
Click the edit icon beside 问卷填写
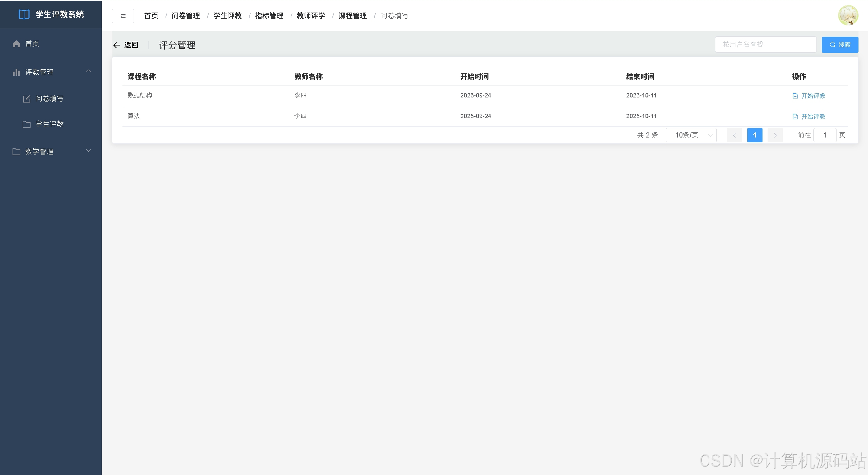click(x=26, y=99)
